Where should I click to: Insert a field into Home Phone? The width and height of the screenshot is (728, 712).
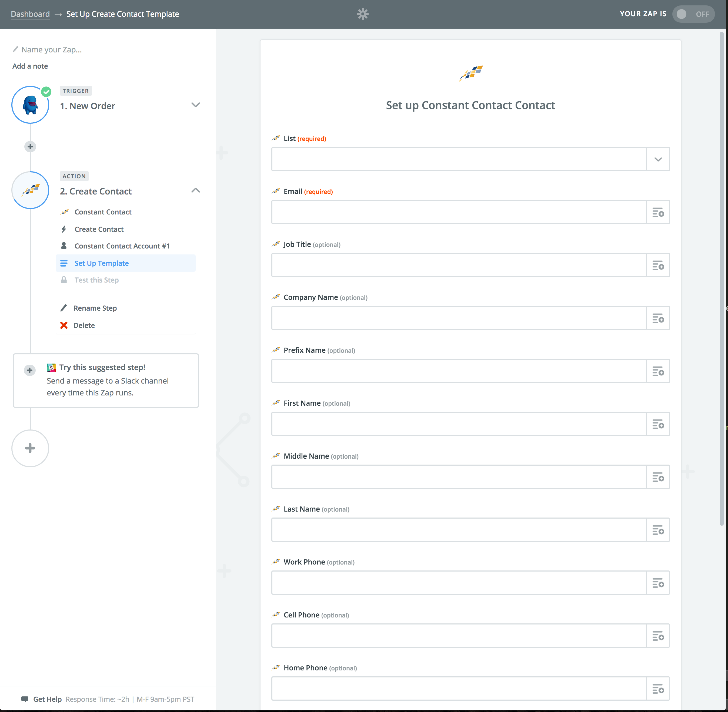click(658, 689)
